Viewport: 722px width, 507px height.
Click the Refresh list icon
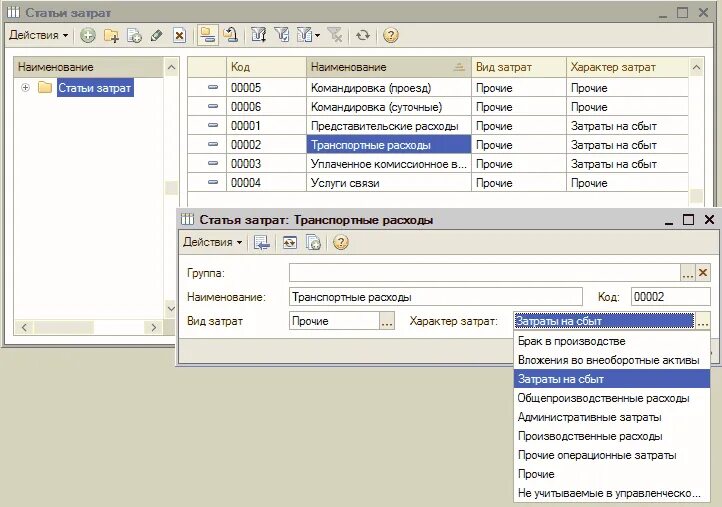click(x=363, y=35)
